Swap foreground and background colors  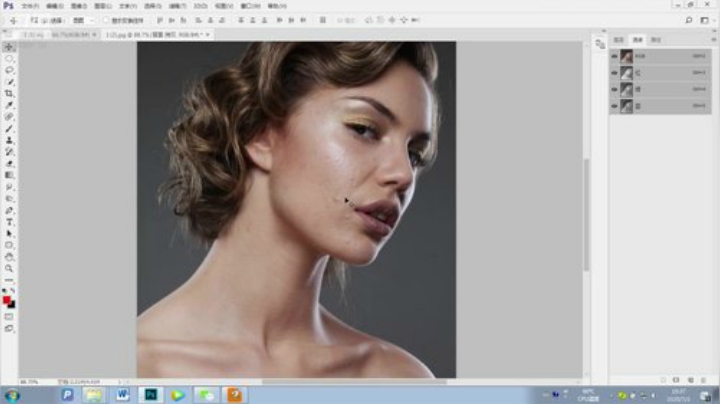[x=13, y=291]
